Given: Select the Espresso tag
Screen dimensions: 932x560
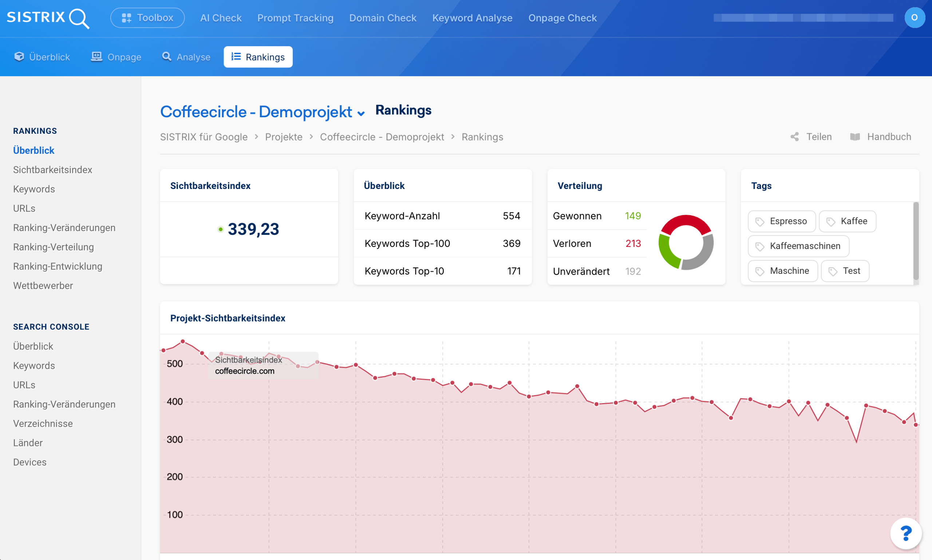Looking at the screenshot, I should pos(781,221).
